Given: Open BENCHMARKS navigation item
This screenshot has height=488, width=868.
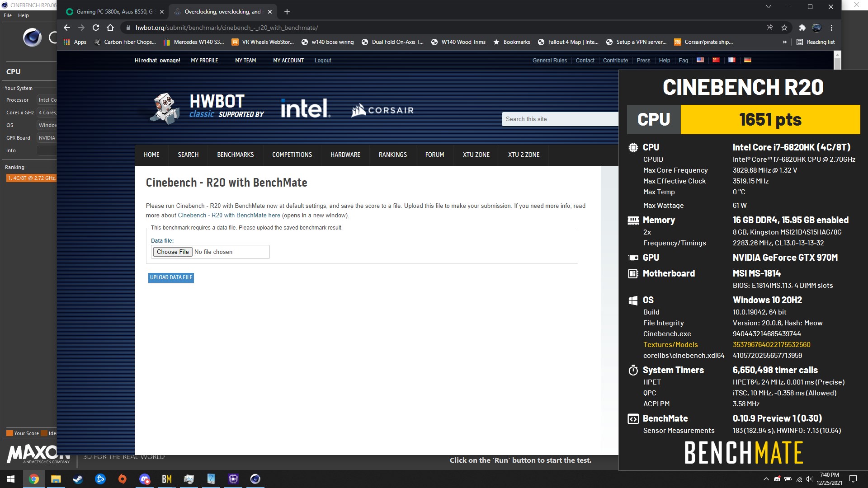Looking at the screenshot, I should tap(236, 155).
